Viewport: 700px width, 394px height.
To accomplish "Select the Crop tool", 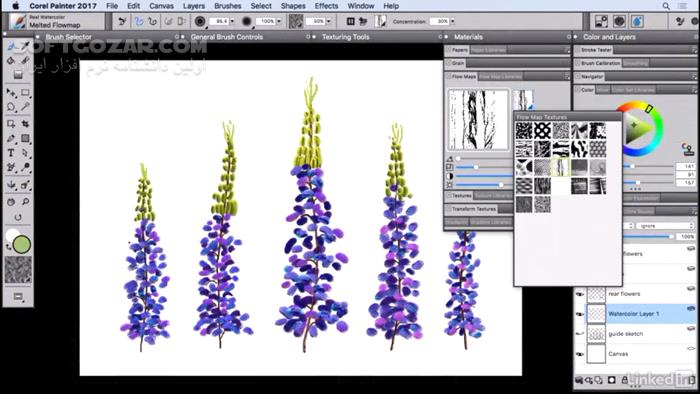I will pyautogui.click(x=25, y=124).
